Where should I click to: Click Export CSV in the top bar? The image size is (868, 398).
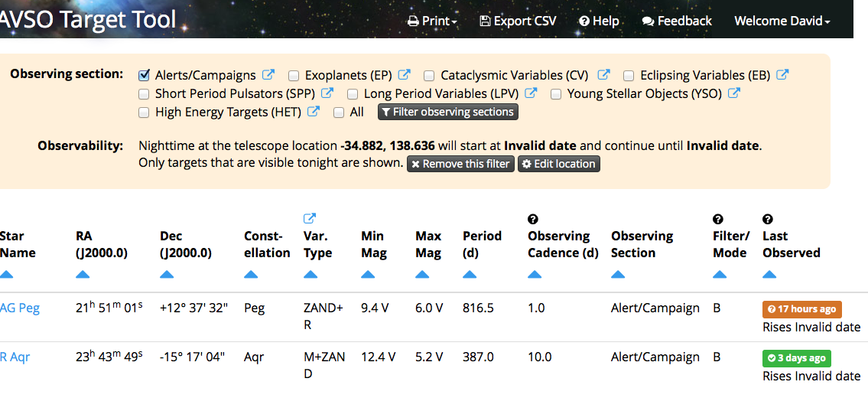point(518,21)
